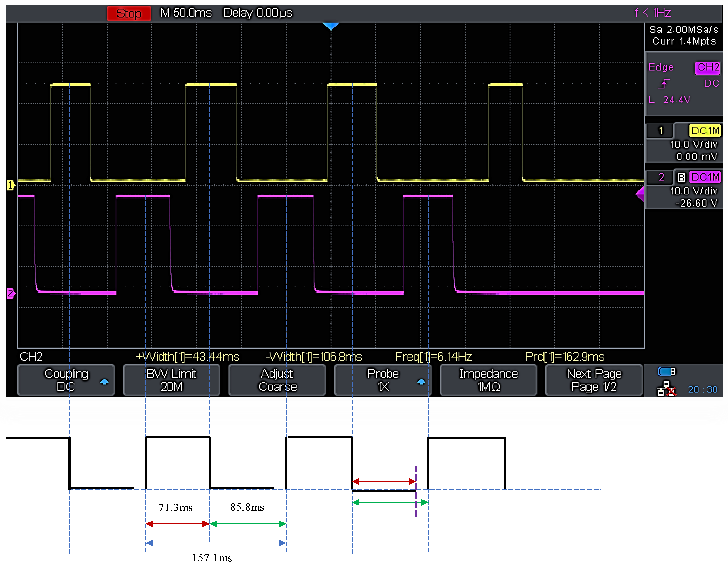Toggle the red Stop run state indicator
Screen dimensions: 728x567
click(x=129, y=13)
